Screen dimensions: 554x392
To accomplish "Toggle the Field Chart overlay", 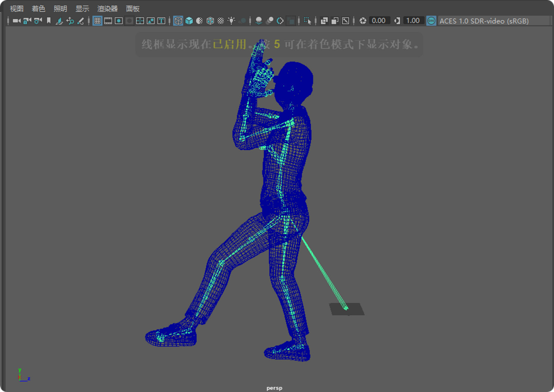I will click(140, 21).
